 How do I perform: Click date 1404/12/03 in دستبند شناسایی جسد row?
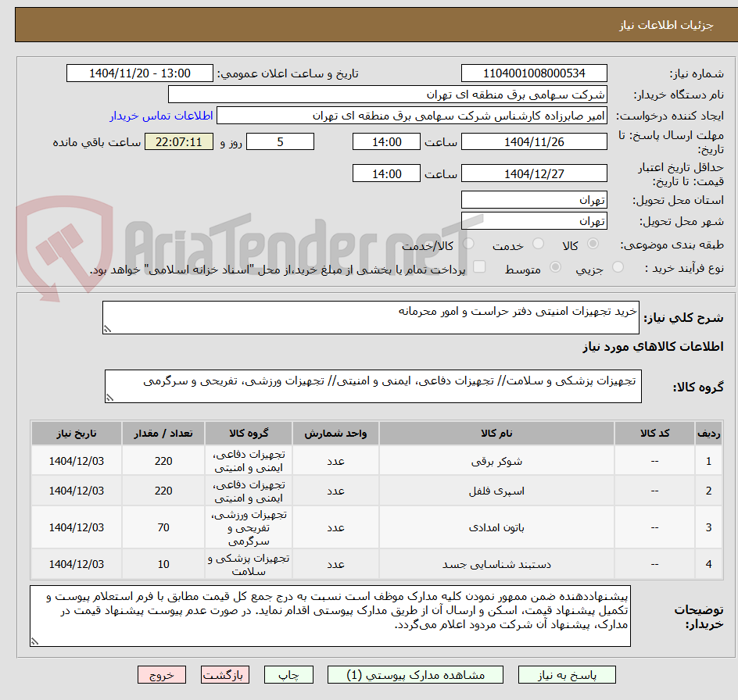(x=77, y=564)
